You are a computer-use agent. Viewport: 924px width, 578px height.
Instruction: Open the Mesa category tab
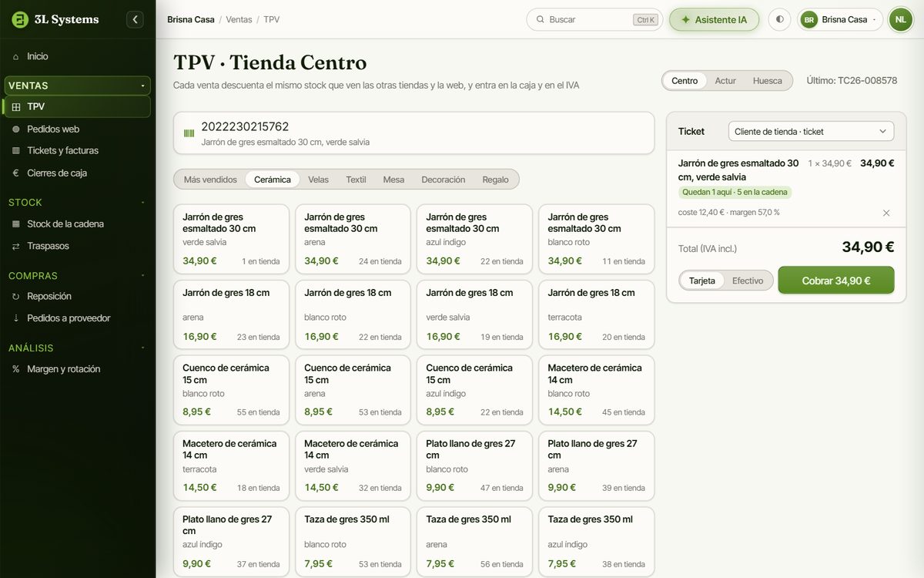pos(393,180)
